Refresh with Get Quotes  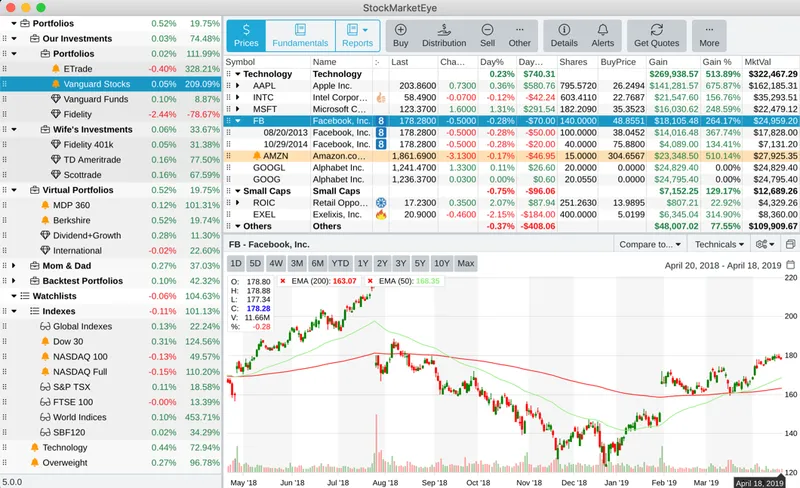tap(657, 36)
